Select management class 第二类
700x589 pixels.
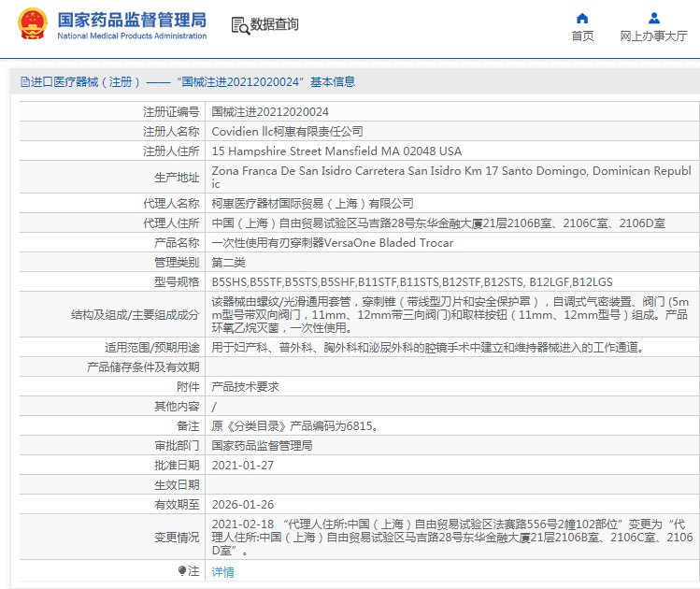point(229,263)
